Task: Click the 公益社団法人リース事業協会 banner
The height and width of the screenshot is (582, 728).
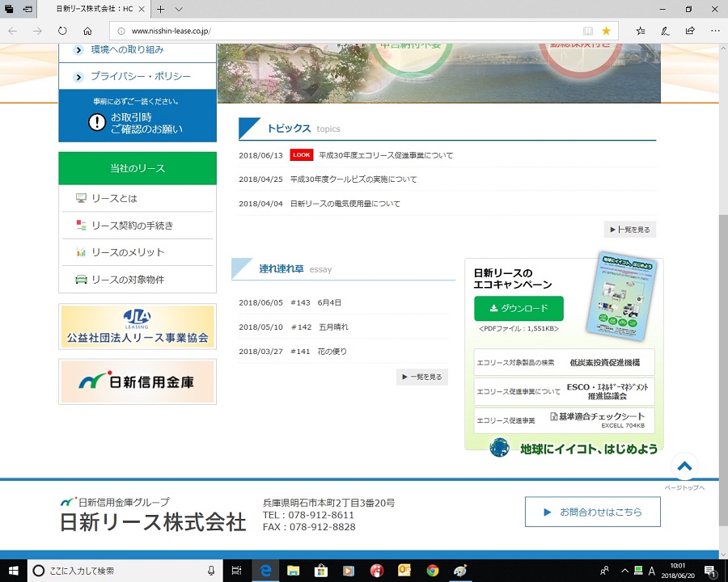Action: pyautogui.click(x=138, y=327)
